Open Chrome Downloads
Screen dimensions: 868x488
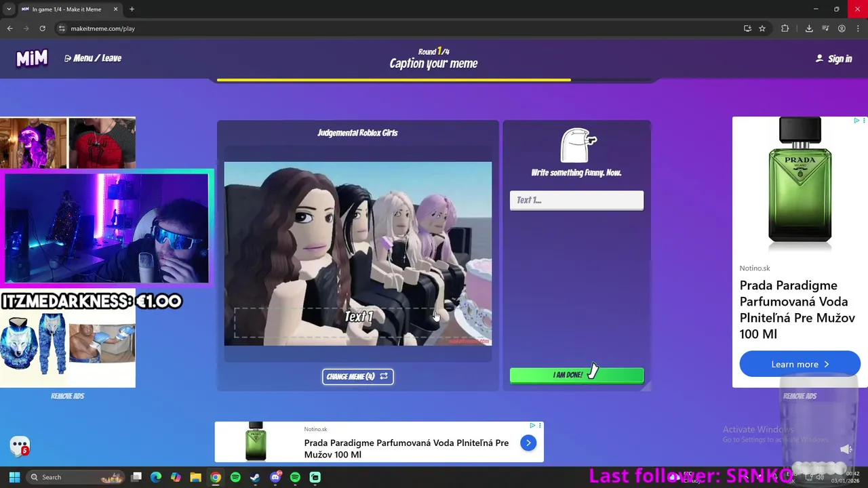[x=809, y=28]
